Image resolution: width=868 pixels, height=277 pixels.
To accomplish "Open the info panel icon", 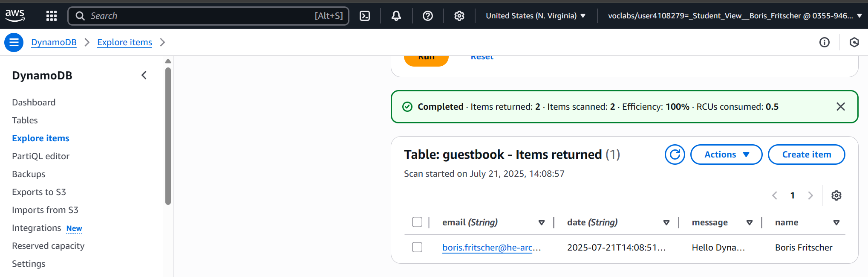I will click(824, 42).
